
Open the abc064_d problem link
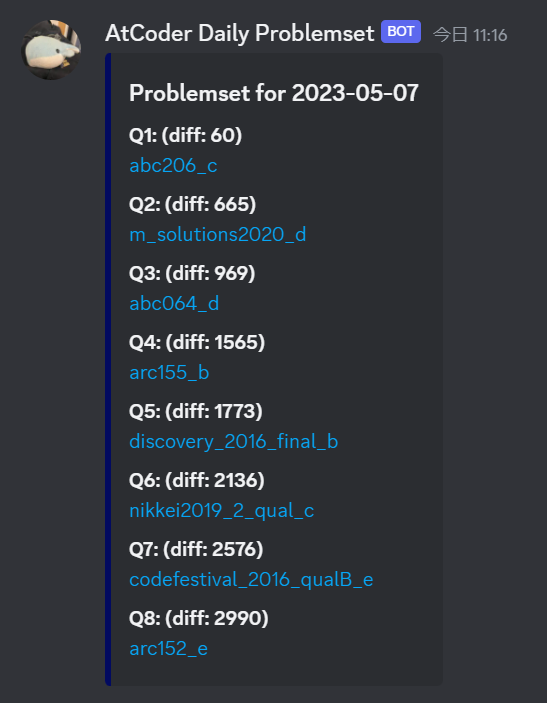coord(174,304)
